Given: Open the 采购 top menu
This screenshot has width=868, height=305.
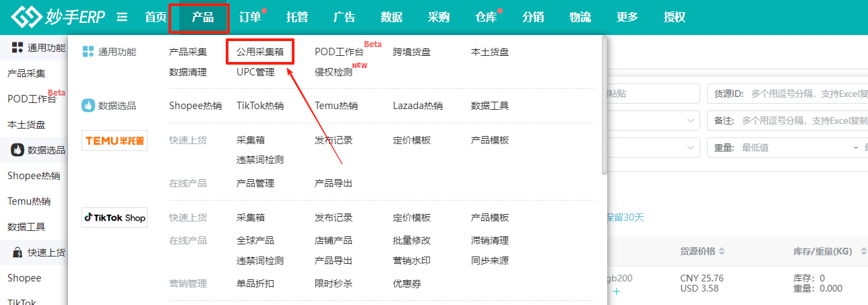Looking at the screenshot, I should [x=439, y=18].
